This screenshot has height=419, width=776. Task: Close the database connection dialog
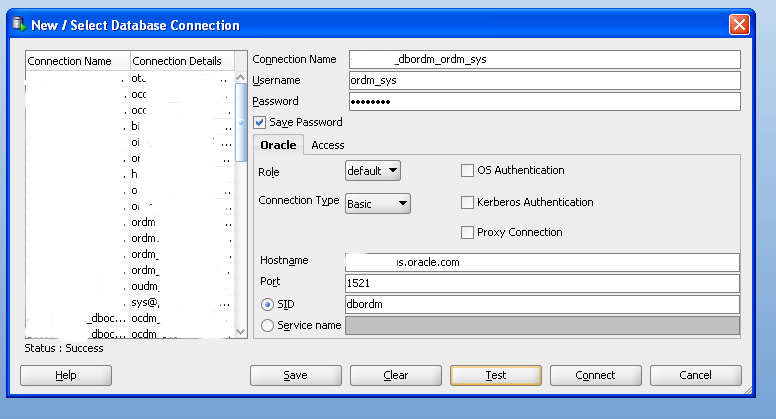[x=738, y=24]
